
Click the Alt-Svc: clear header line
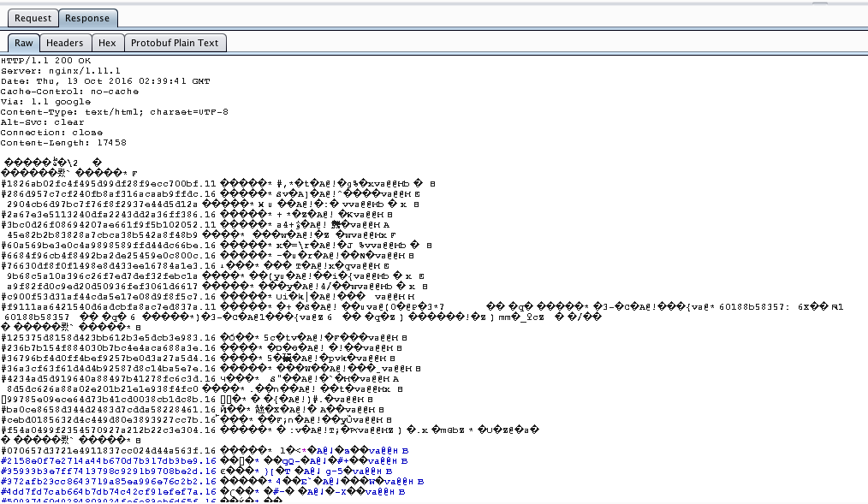43,122
